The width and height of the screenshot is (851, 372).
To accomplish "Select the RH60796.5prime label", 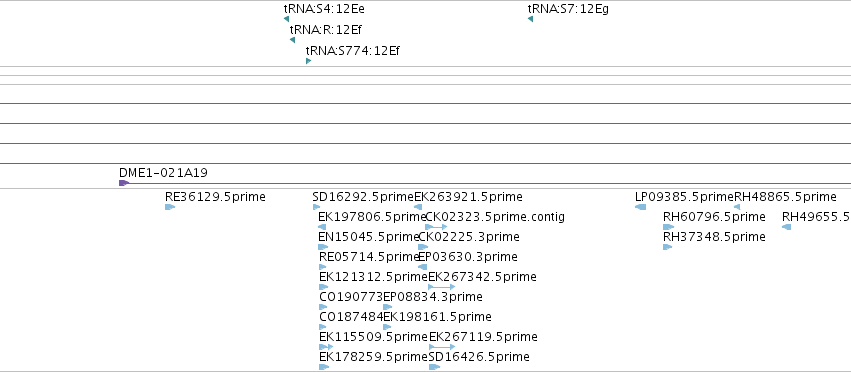I will click(x=714, y=217).
